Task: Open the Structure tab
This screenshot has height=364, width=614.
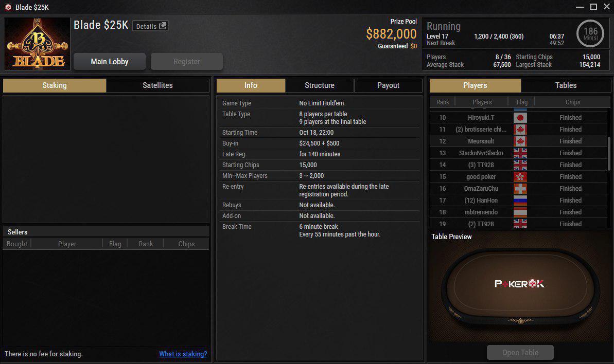Action: click(x=320, y=85)
